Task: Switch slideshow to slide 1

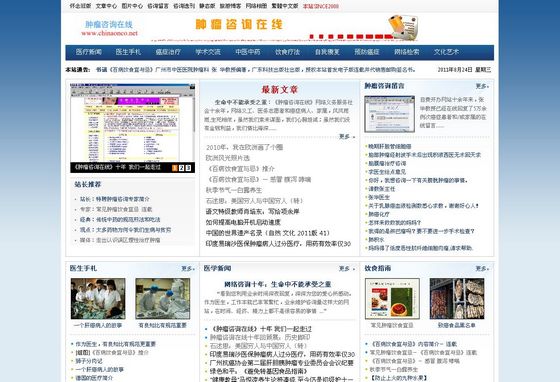Action: coord(175,168)
